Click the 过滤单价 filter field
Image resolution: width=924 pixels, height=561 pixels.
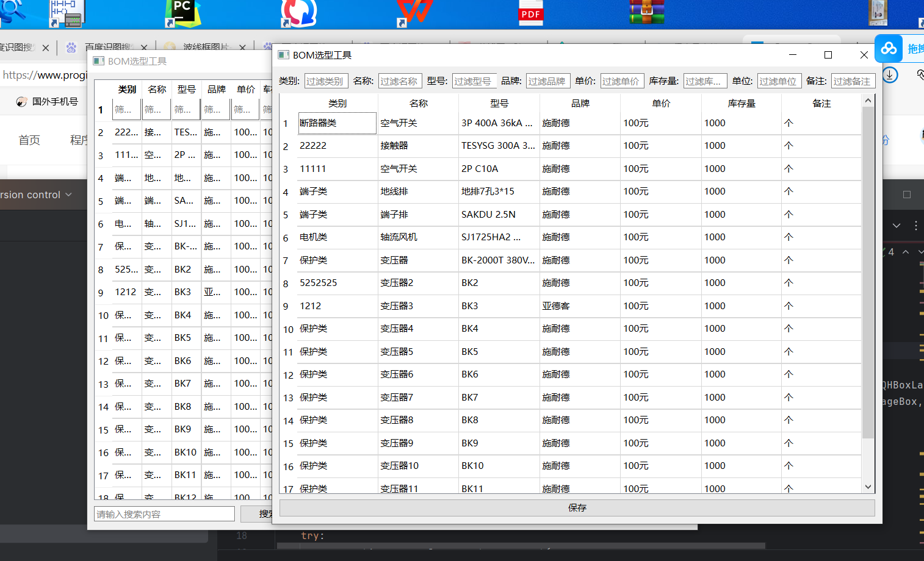pyautogui.click(x=622, y=81)
